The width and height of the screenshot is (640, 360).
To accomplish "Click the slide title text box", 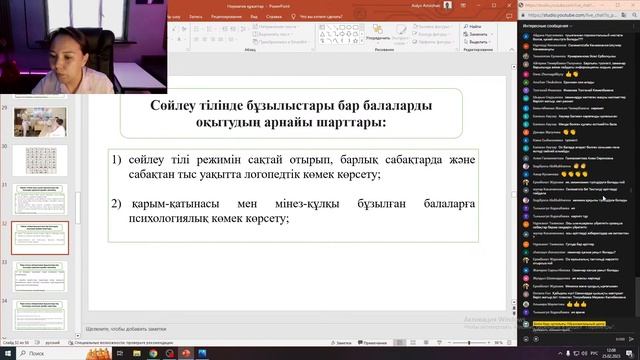I will click(x=291, y=113).
